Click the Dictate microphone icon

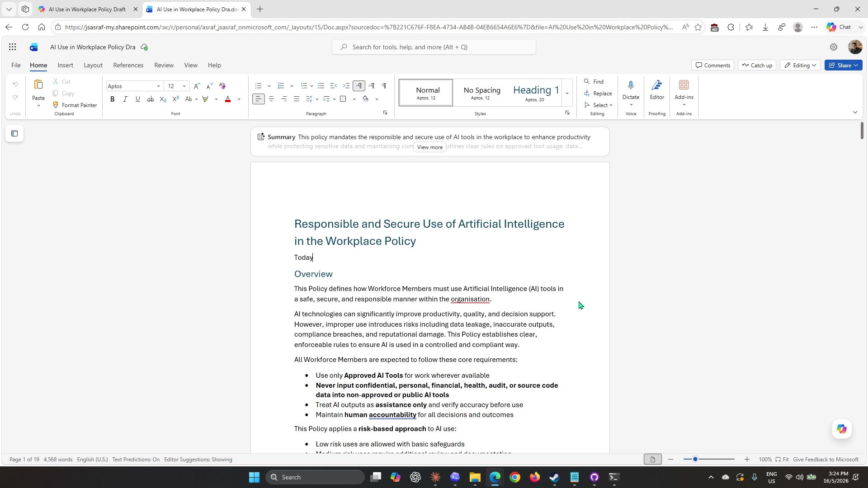[631, 85]
